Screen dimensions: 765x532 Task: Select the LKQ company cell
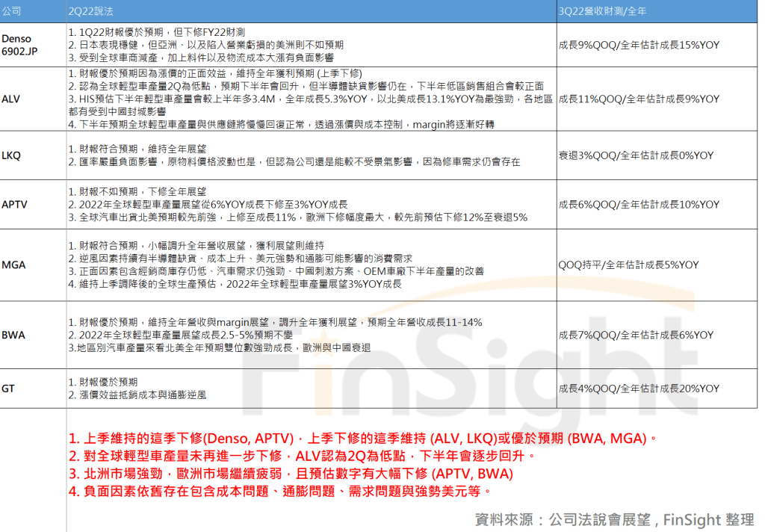(x=11, y=155)
